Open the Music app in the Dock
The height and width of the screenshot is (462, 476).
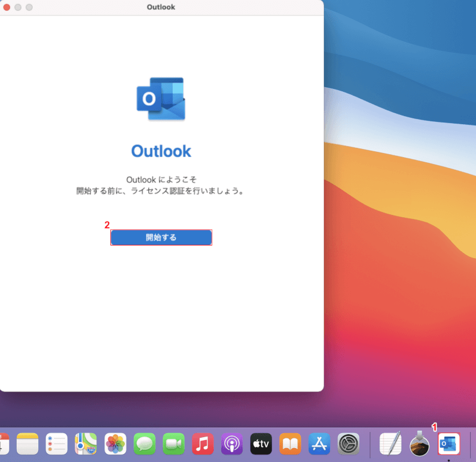coord(203,444)
